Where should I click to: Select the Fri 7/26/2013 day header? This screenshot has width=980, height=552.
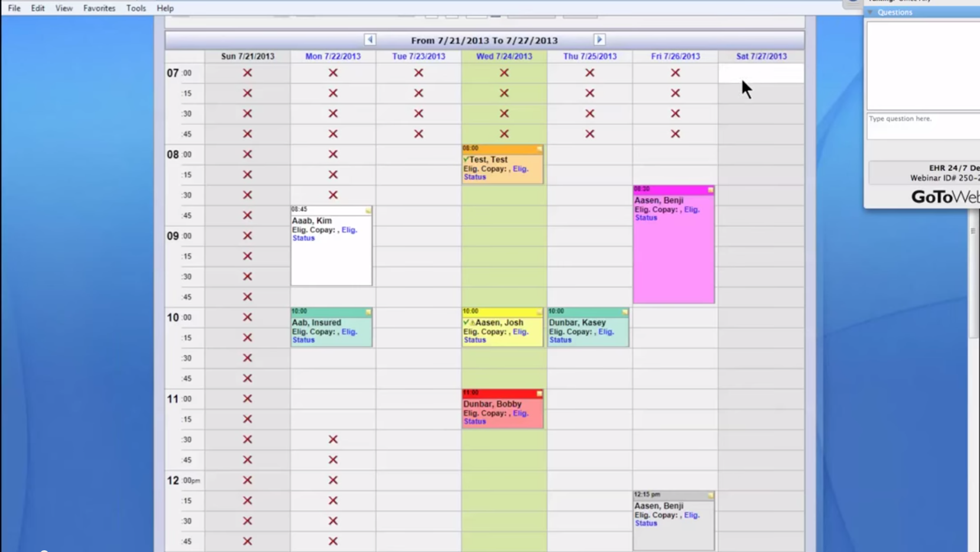[676, 56]
